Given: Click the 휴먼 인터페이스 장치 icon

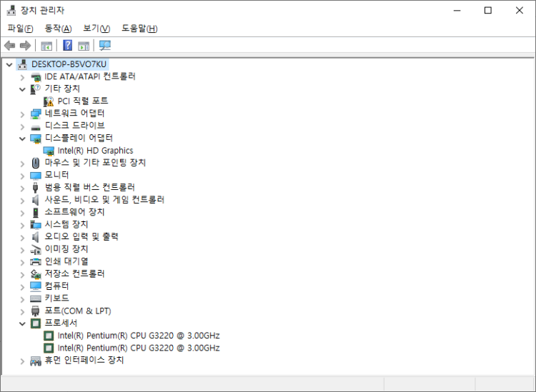Looking at the screenshot, I should pyautogui.click(x=36, y=361).
